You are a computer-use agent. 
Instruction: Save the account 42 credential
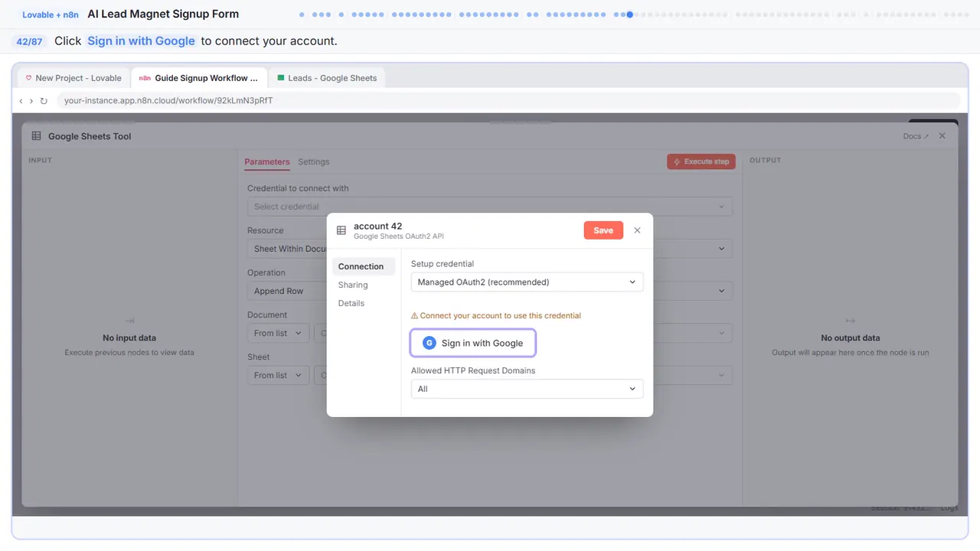point(603,230)
